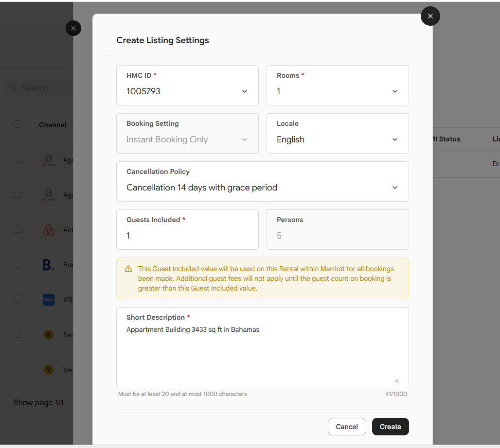Check the checkbox beside the V channel
The image size is (500, 448).
[x=18, y=369]
